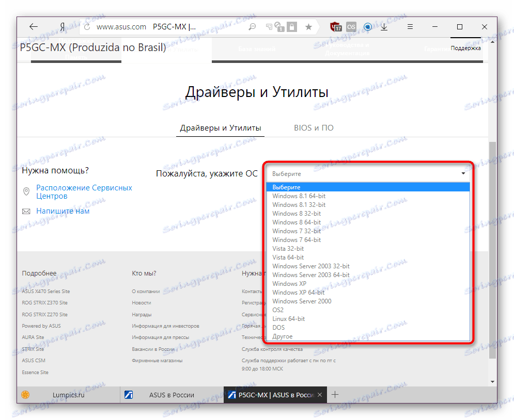Open the zoom magnifier icon in the address bar

coord(252,27)
